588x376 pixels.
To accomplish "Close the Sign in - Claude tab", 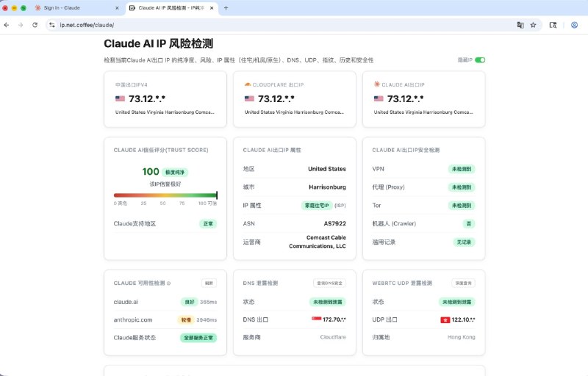I will (x=117, y=8).
